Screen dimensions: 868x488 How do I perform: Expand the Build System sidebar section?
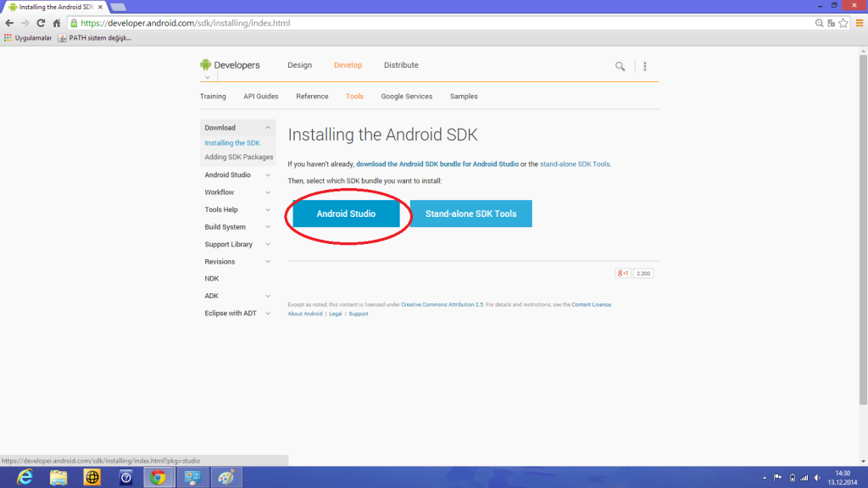point(268,227)
